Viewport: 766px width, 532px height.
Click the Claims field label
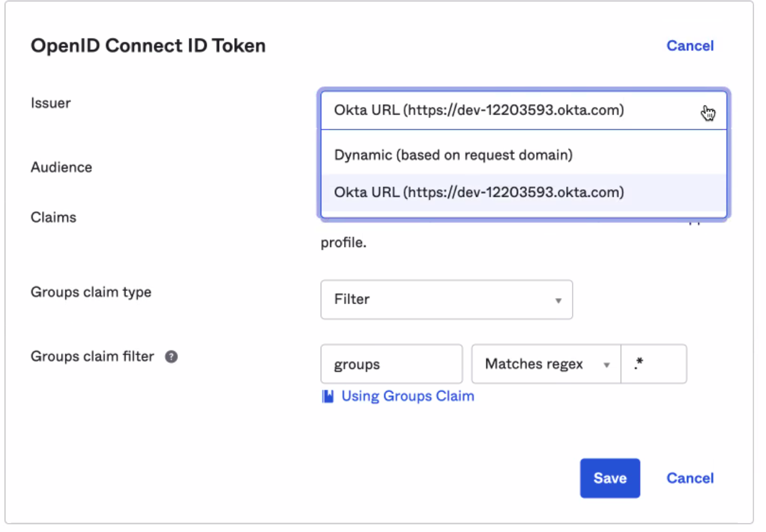click(53, 218)
